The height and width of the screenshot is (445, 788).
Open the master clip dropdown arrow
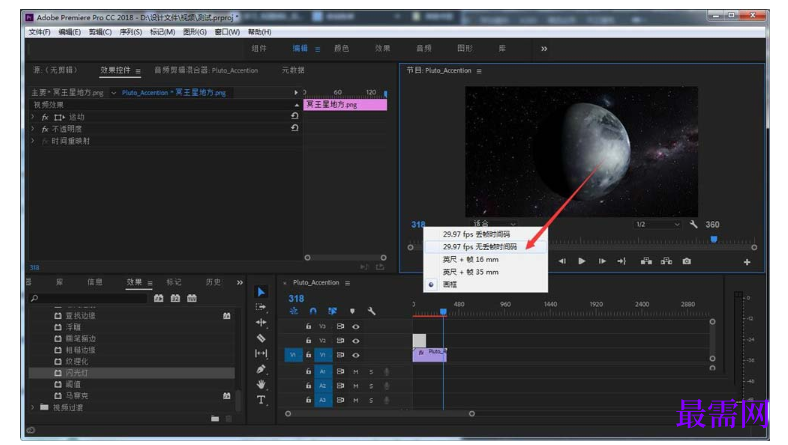[x=114, y=93]
